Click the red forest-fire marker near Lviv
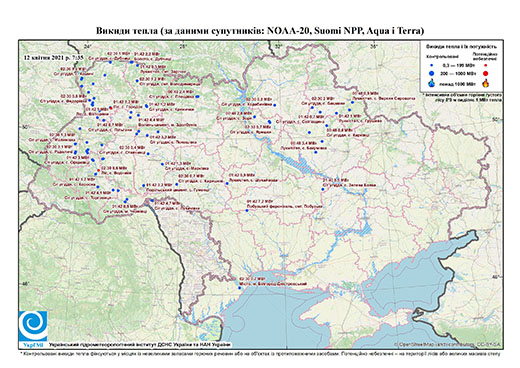The width and height of the screenshot is (520, 368). coord(98,170)
